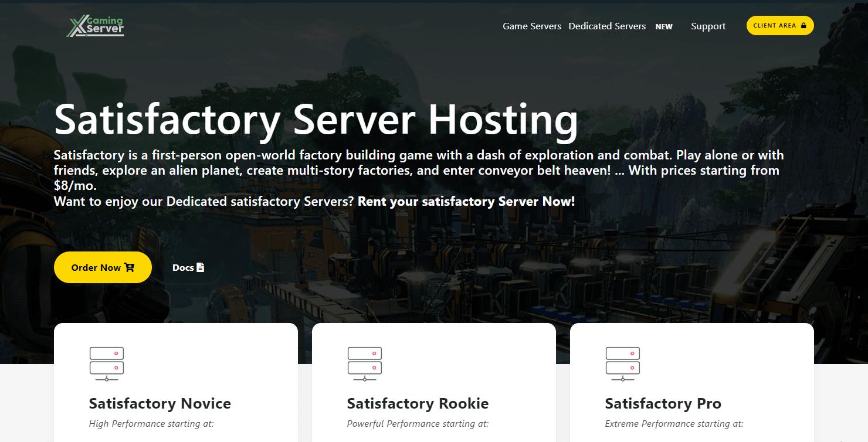Click the lock icon in Client Area
Screen dimensions: 868x442
tap(803, 25)
